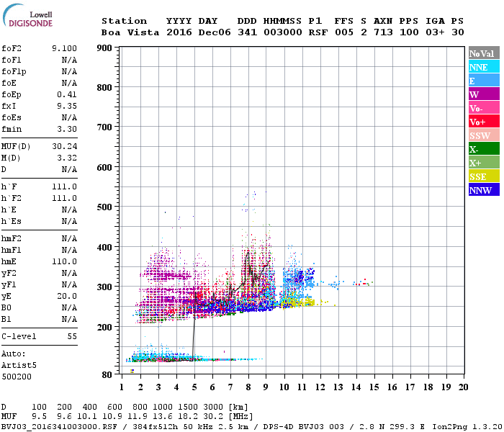The width and height of the screenshot is (504, 432).
Task: Click the yE value 20.0
Action: pyautogui.click(x=67, y=297)
